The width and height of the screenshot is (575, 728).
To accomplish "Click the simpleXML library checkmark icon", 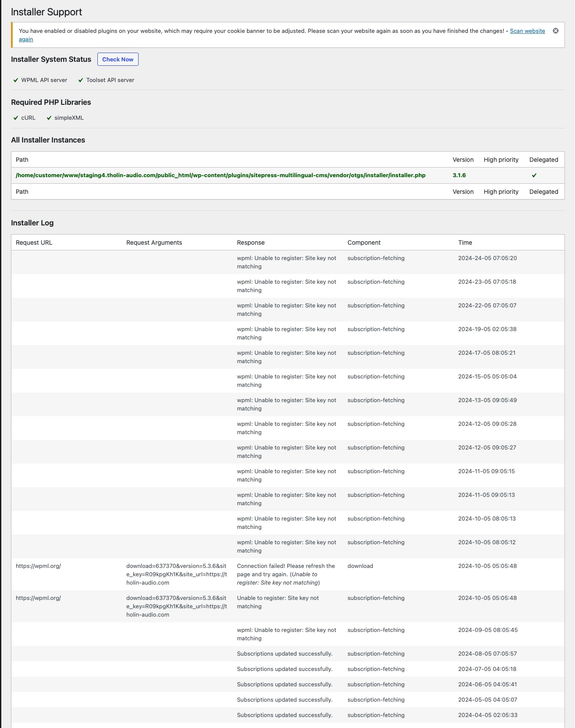I will tap(49, 118).
